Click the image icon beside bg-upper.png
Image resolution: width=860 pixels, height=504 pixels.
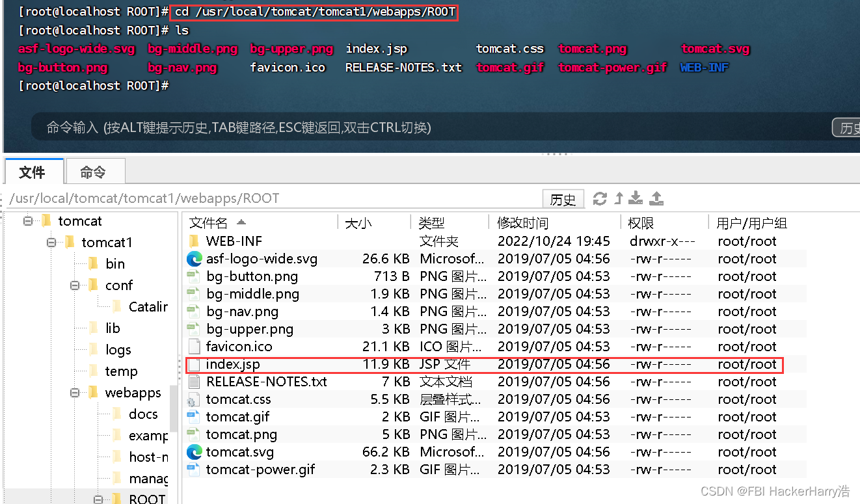coord(195,329)
